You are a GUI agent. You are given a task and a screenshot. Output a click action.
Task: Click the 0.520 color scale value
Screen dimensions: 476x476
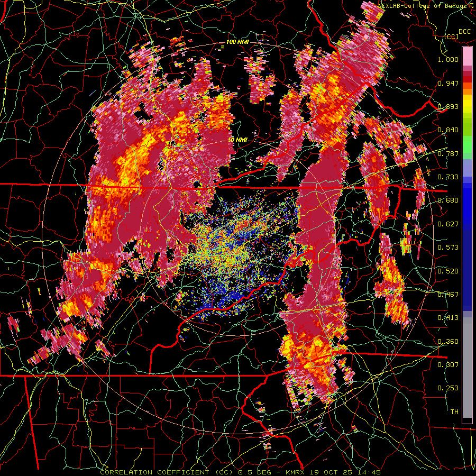(x=448, y=271)
